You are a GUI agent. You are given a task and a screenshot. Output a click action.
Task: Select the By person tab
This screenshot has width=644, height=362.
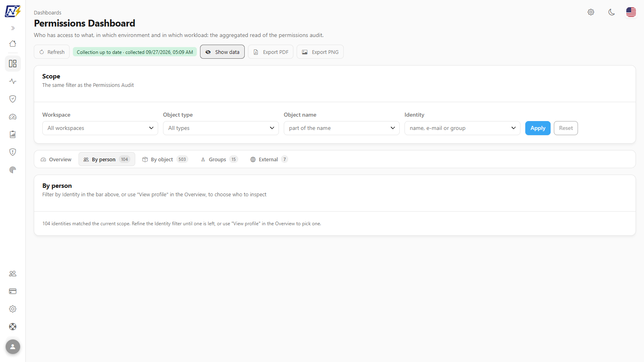tap(107, 159)
